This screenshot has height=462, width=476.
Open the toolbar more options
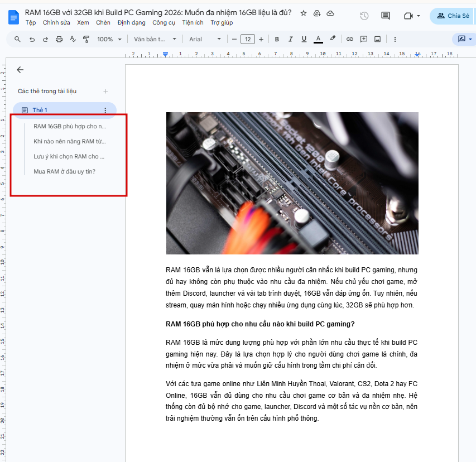click(395, 39)
